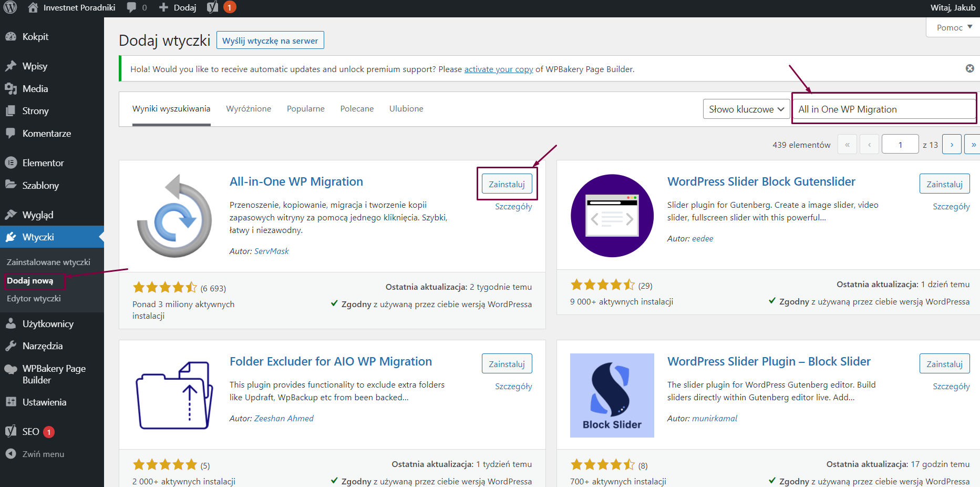980x487 pixels.
Task: Switch to the Ulubione tab
Action: pyautogui.click(x=406, y=109)
